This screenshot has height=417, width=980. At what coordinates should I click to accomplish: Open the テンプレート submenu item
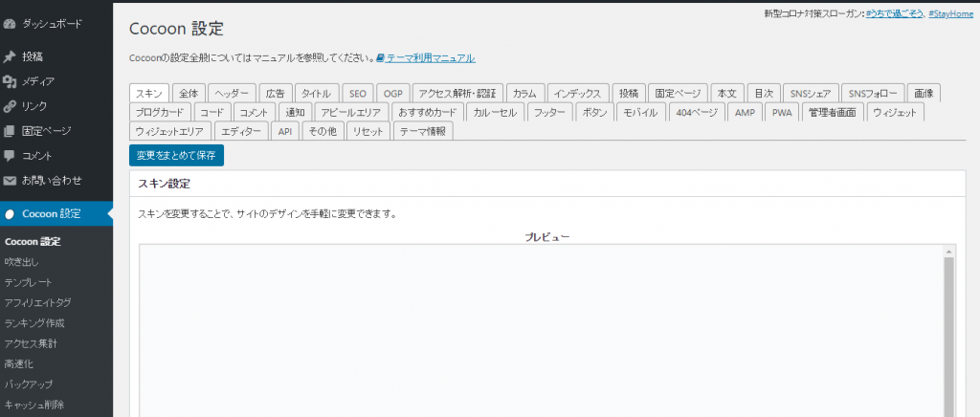tap(28, 282)
